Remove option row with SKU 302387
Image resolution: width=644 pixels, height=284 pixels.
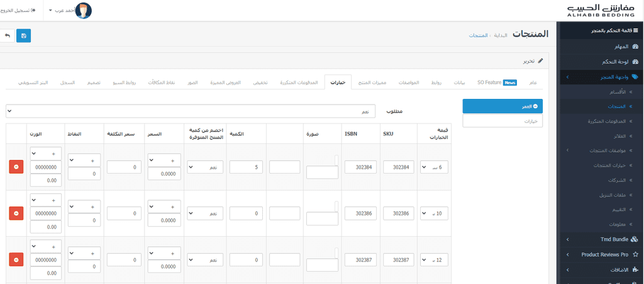(16, 259)
